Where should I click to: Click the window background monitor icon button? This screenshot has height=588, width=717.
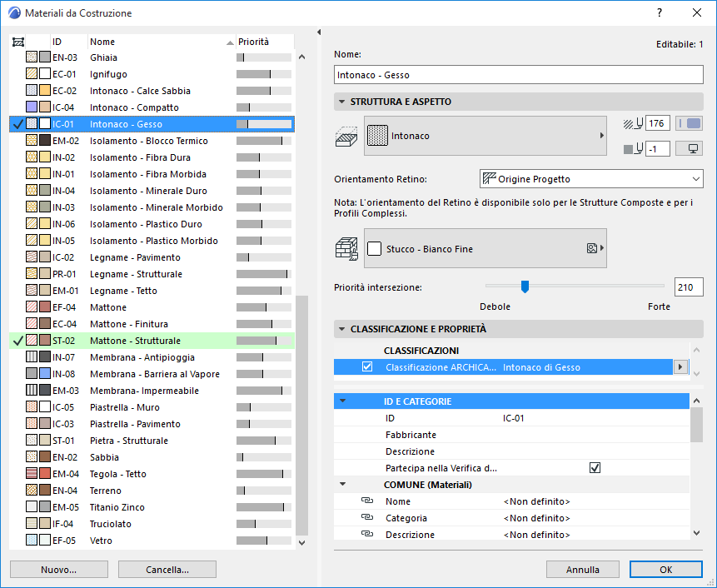coord(690,148)
